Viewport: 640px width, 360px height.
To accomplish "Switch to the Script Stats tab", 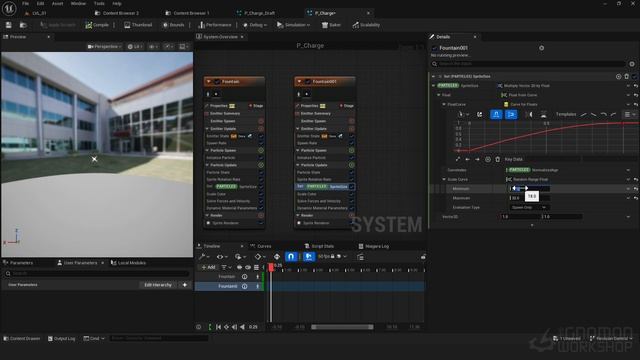I will coord(319,246).
